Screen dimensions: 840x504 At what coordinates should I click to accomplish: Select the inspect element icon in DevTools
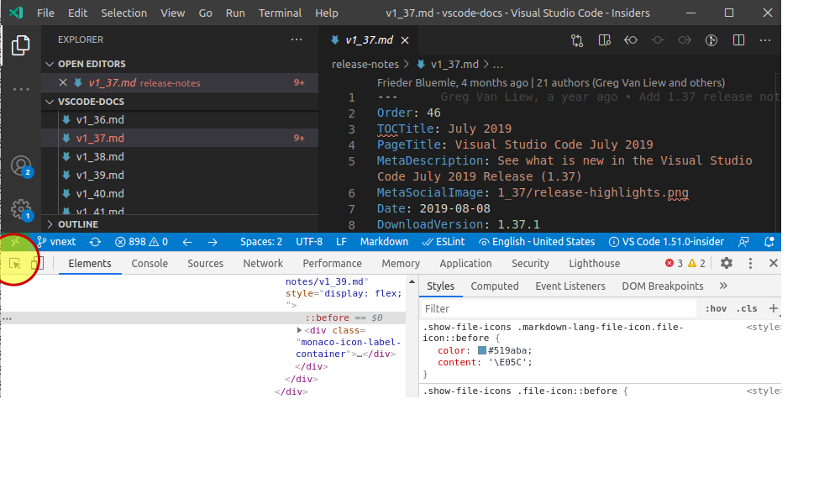tap(15, 264)
